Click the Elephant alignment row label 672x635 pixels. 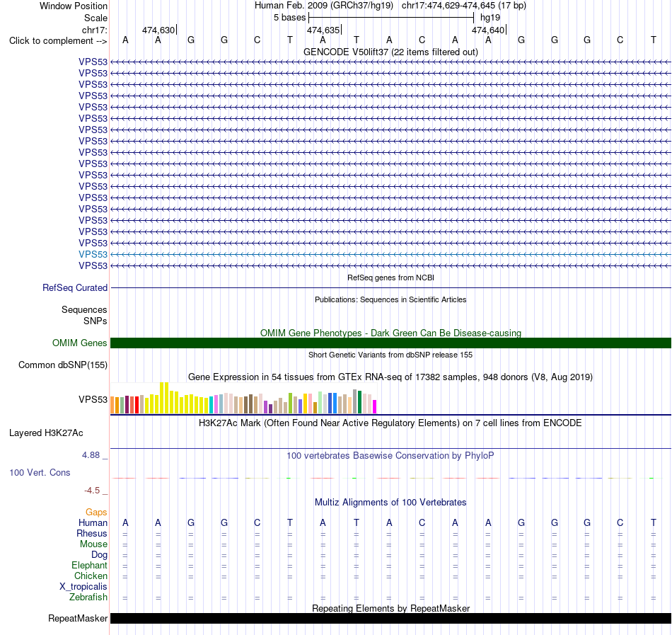[89, 566]
